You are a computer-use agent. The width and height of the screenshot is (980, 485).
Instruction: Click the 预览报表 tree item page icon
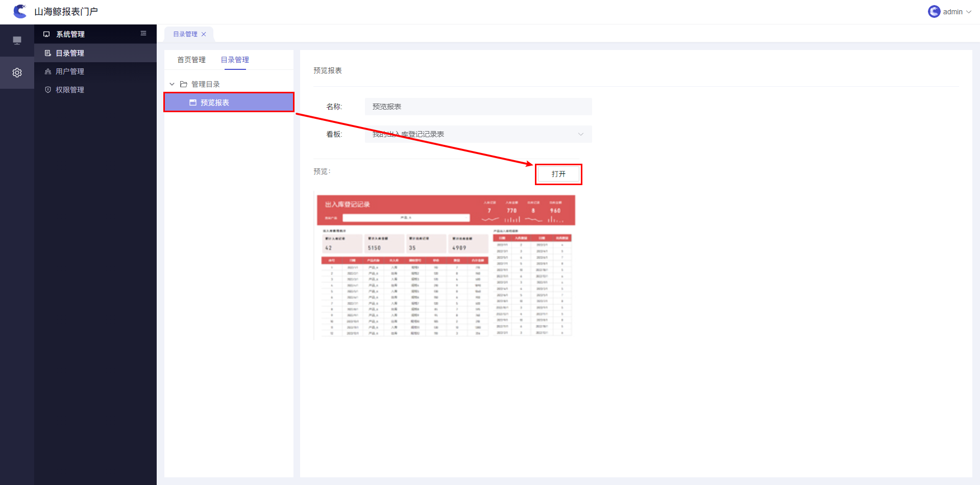tap(193, 103)
